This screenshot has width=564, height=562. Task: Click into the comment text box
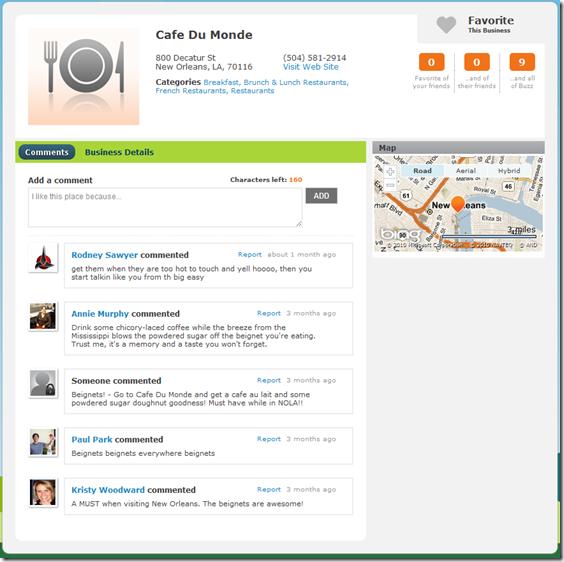point(165,208)
